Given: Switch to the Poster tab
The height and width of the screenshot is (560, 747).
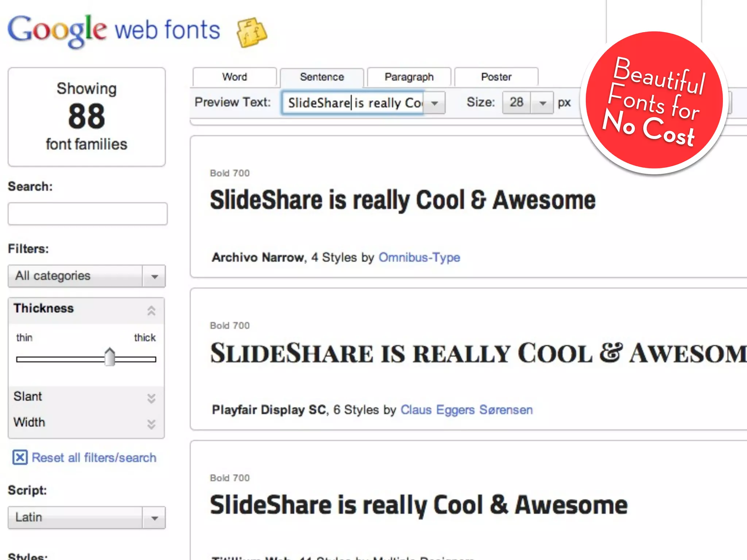Looking at the screenshot, I should pos(496,77).
